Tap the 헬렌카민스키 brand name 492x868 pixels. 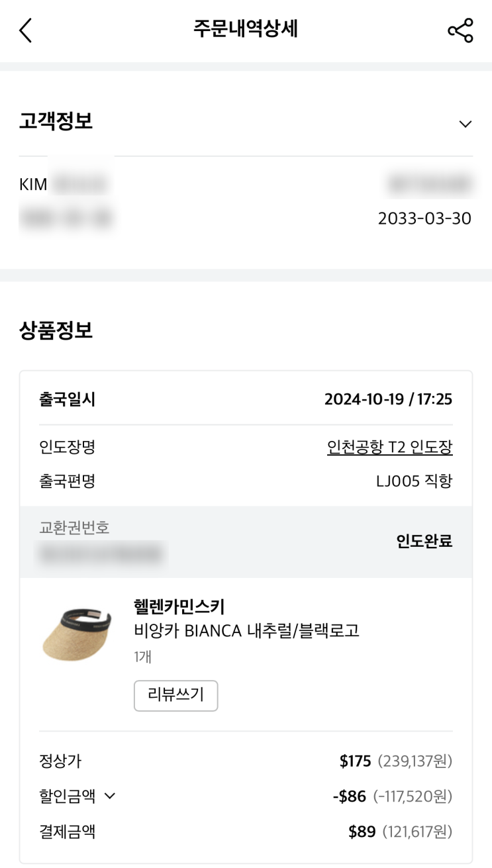[179, 606]
